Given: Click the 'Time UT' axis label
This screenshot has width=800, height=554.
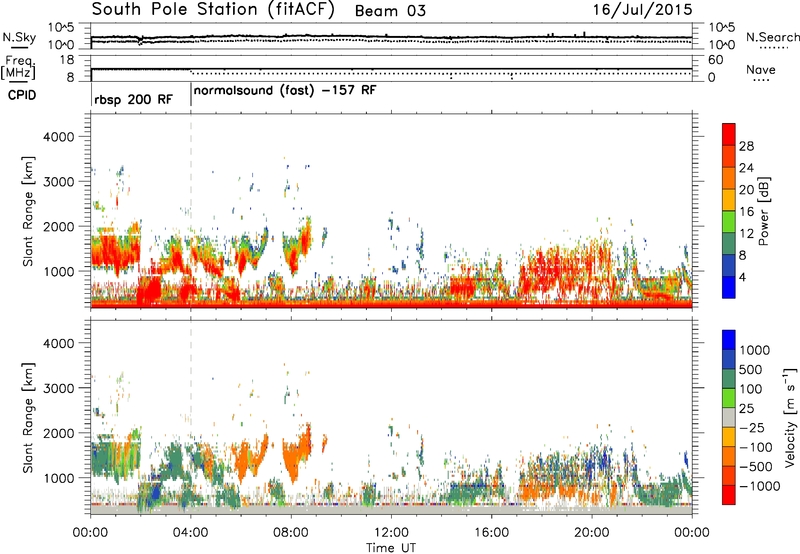Looking at the screenshot, I should click(391, 548).
